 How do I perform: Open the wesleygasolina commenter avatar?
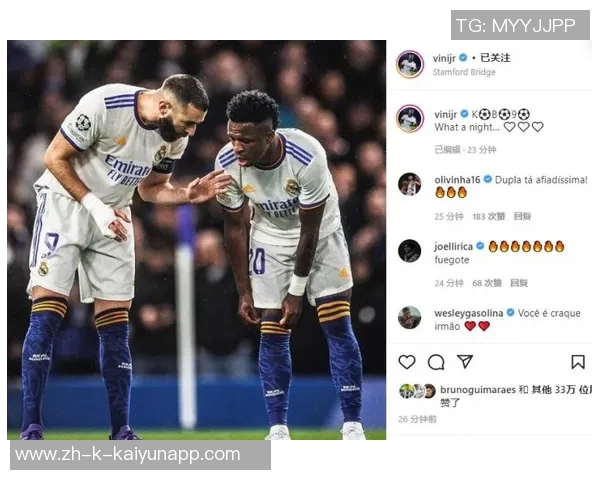(409, 317)
